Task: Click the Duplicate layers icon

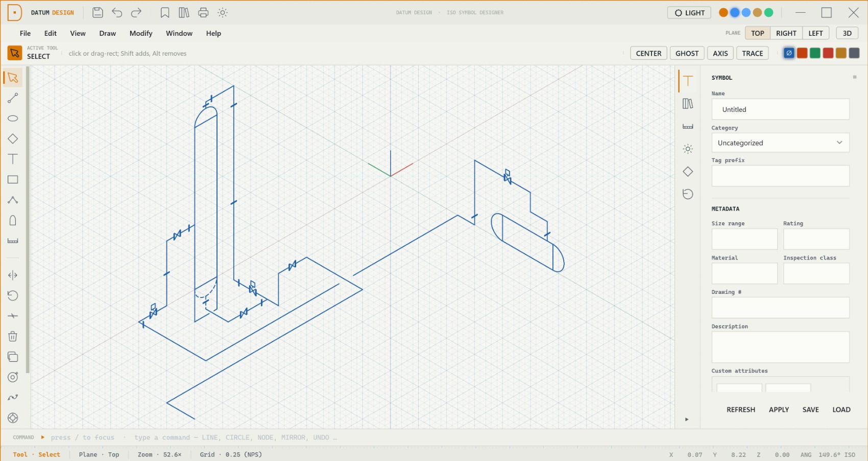Action: 13,357
